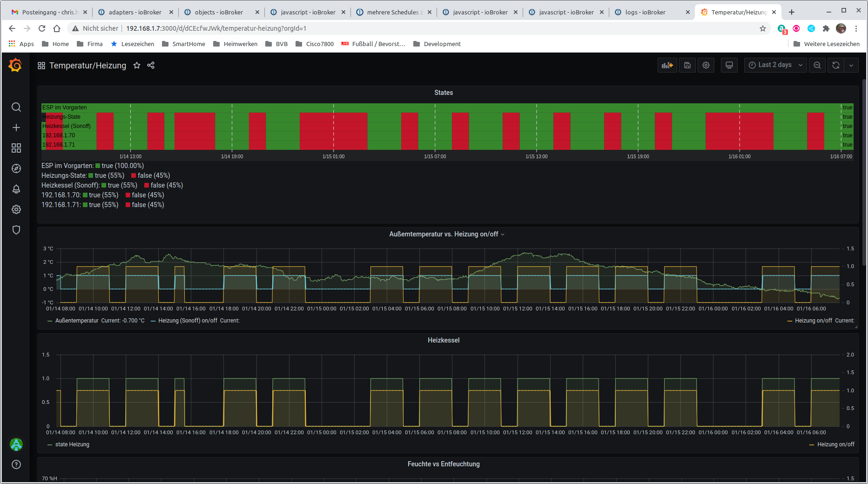Open the Dashboards icon in sidebar
The height and width of the screenshot is (484, 868).
(16, 148)
